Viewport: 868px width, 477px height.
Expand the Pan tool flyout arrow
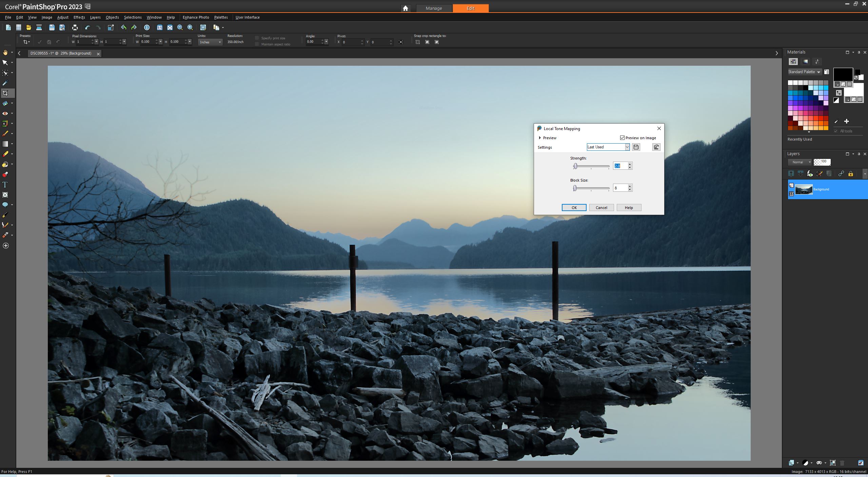[x=12, y=53]
